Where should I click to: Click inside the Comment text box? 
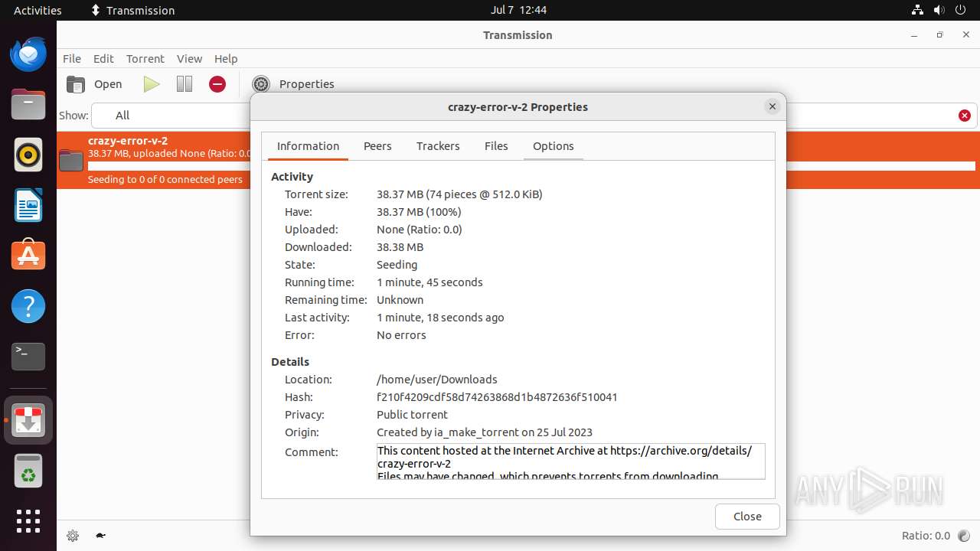571,461
